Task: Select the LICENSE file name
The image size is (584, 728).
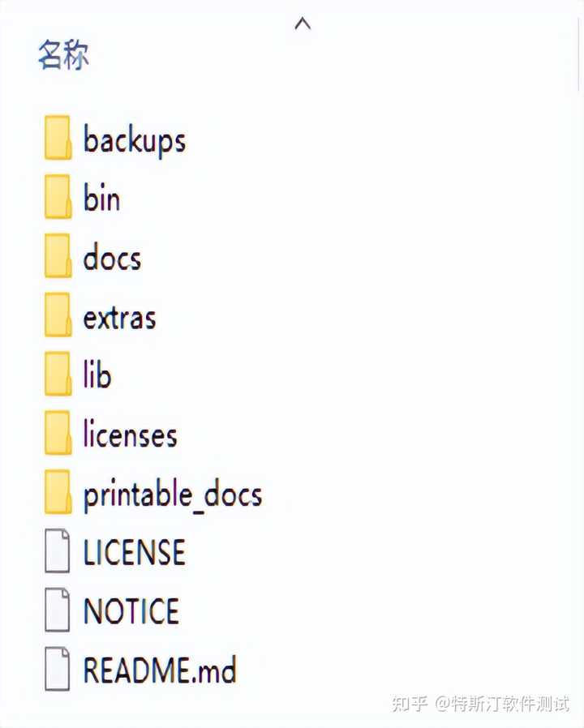Action: pos(135,552)
